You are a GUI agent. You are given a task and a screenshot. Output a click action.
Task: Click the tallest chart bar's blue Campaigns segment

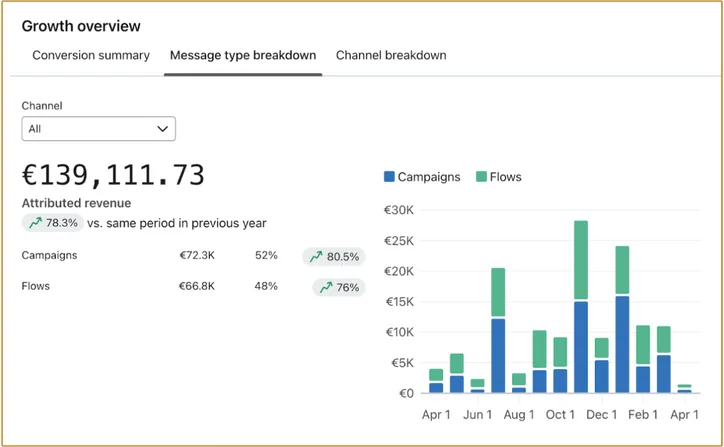tap(581, 347)
